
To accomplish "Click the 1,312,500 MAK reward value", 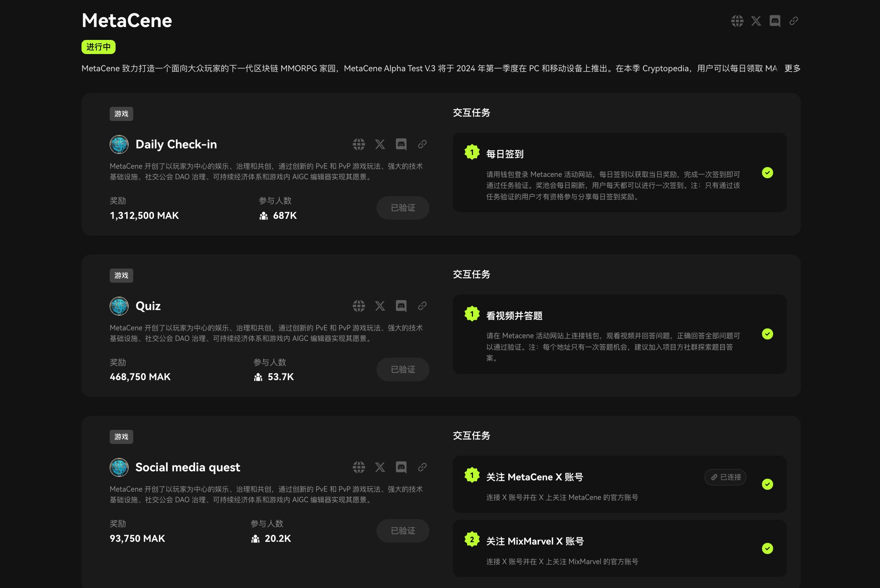I will (144, 216).
